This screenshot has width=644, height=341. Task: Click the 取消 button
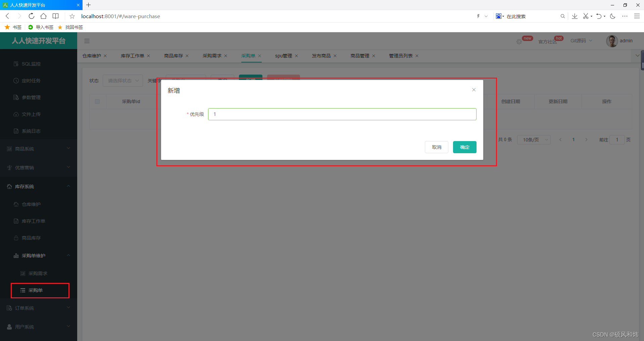436,147
